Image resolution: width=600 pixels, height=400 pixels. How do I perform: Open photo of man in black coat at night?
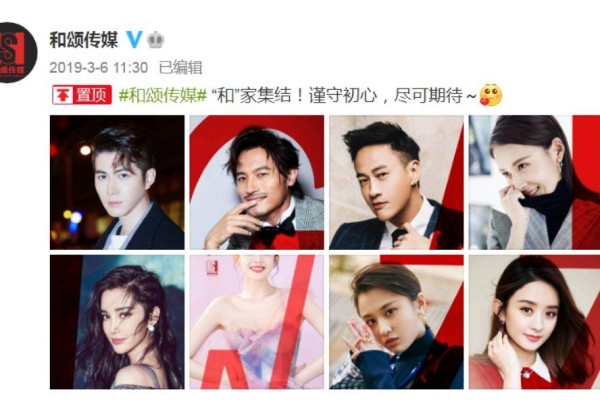pyautogui.click(x=117, y=182)
